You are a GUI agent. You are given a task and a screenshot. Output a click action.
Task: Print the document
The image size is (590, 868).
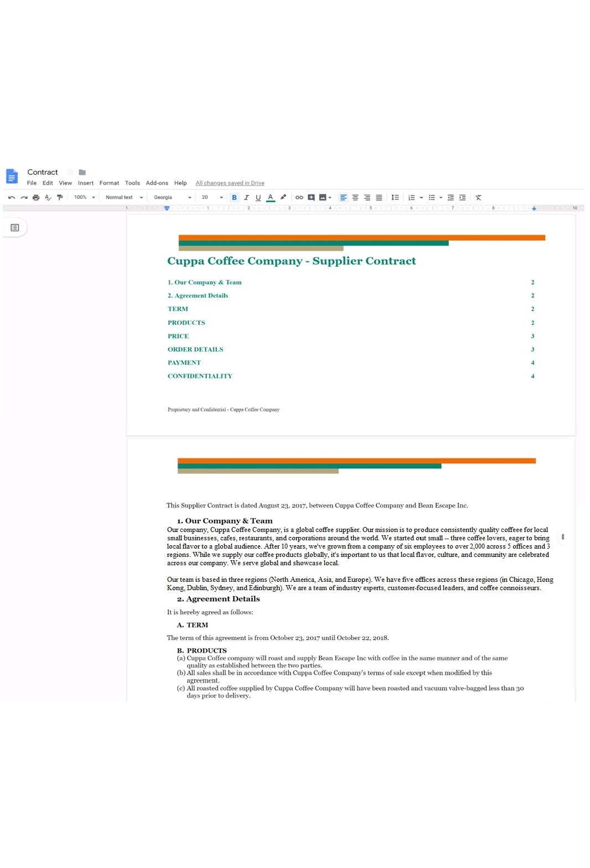36,198
